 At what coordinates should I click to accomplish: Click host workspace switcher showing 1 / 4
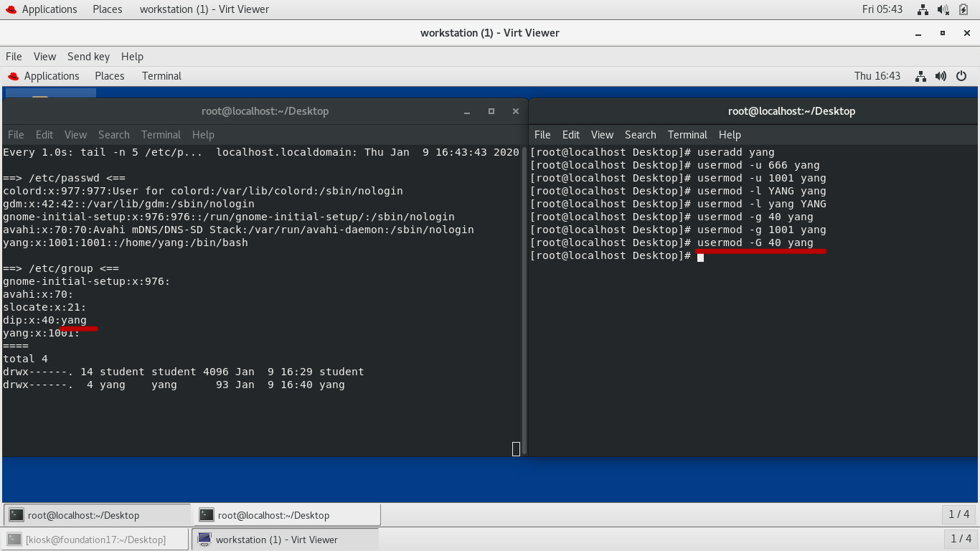pyautogui.click(x=961, y=538)
